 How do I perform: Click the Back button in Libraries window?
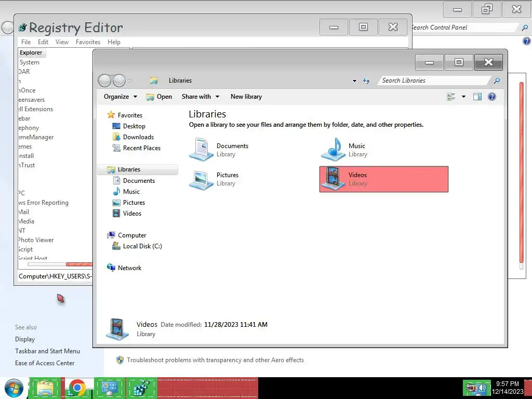pyautogui.click(x=104, y=81)
